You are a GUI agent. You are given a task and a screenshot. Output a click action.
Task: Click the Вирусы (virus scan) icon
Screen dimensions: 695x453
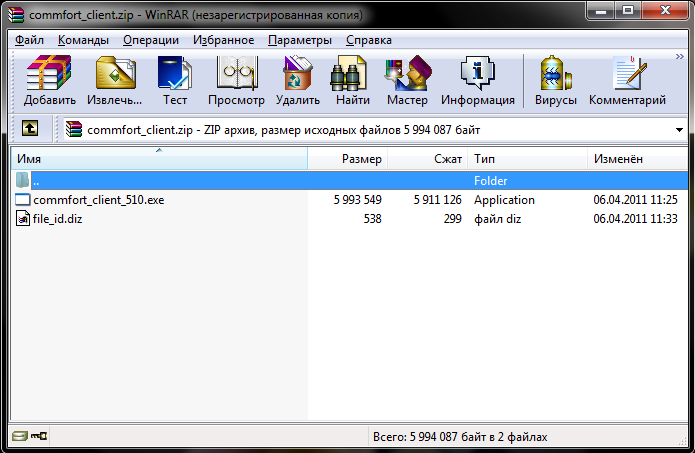[x=555, y=73]
